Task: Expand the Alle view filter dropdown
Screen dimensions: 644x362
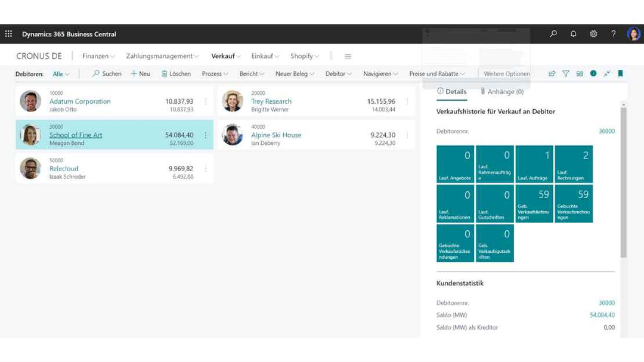Action: [61, 74]
